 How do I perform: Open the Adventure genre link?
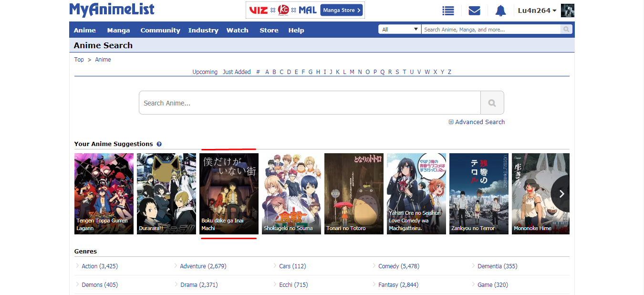[203, 266]
